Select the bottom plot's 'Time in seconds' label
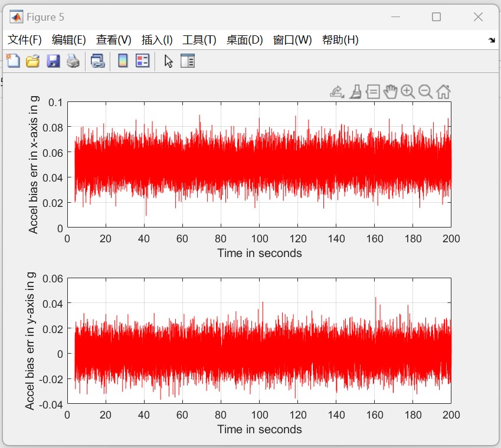Viewport: 501px width, 448px height. pos(260,430)
